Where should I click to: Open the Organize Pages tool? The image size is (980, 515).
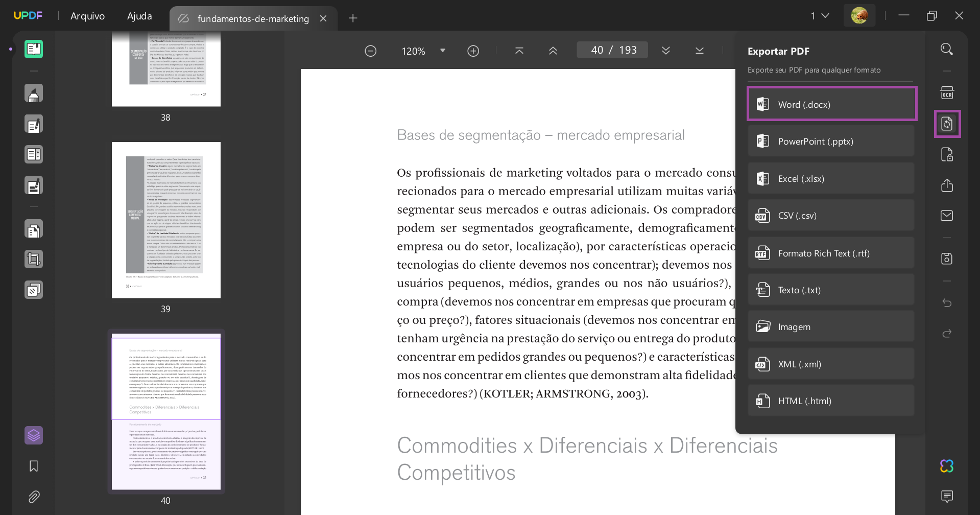[x=33, y=229]
